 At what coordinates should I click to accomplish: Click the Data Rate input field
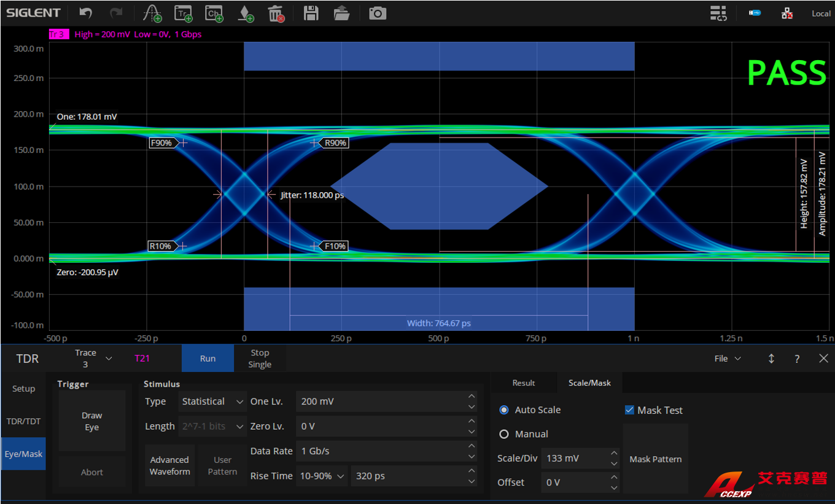point(381,451)
